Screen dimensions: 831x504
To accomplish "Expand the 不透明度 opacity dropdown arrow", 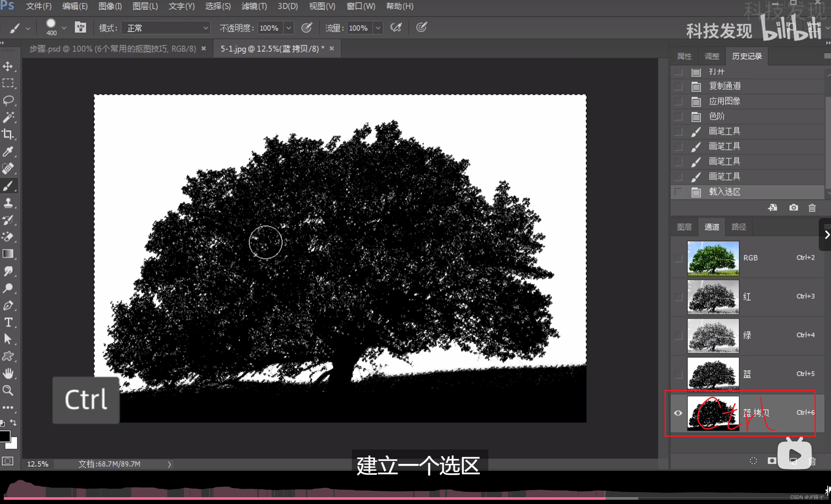I will [289, 28].
